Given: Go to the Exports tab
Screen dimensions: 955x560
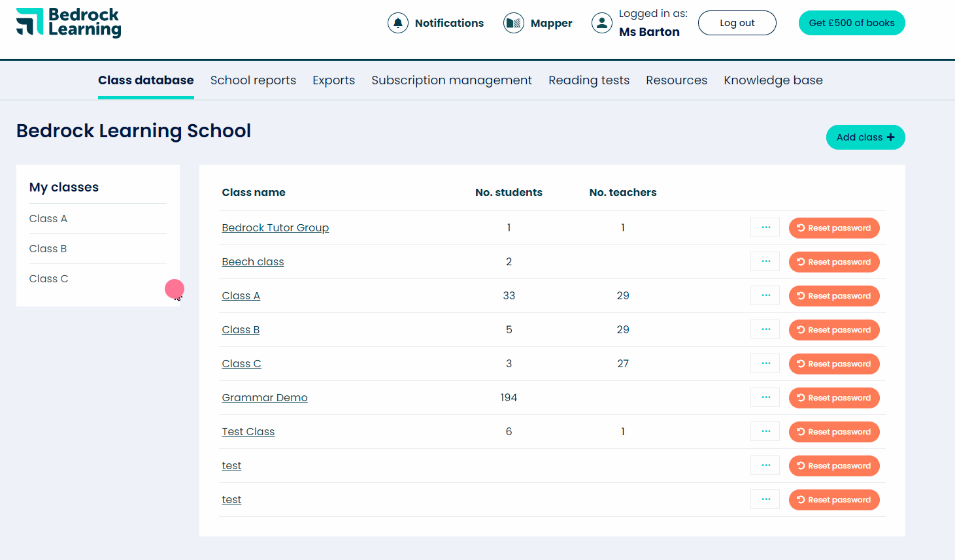Looking at the screenshot, I should click(x=333, y=80).
